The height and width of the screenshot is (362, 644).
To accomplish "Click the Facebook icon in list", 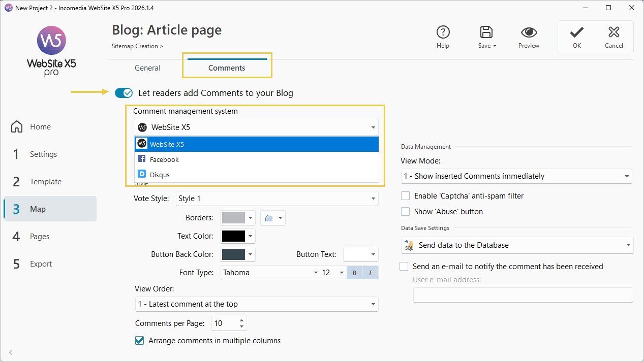I will click(x=142, y=159).
